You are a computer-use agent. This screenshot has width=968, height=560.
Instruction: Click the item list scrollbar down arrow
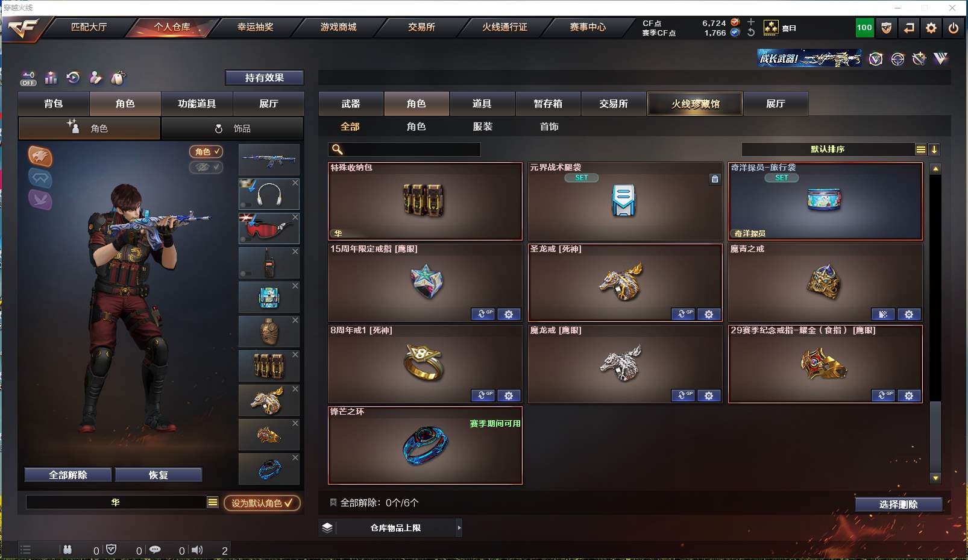pos(935,478)
